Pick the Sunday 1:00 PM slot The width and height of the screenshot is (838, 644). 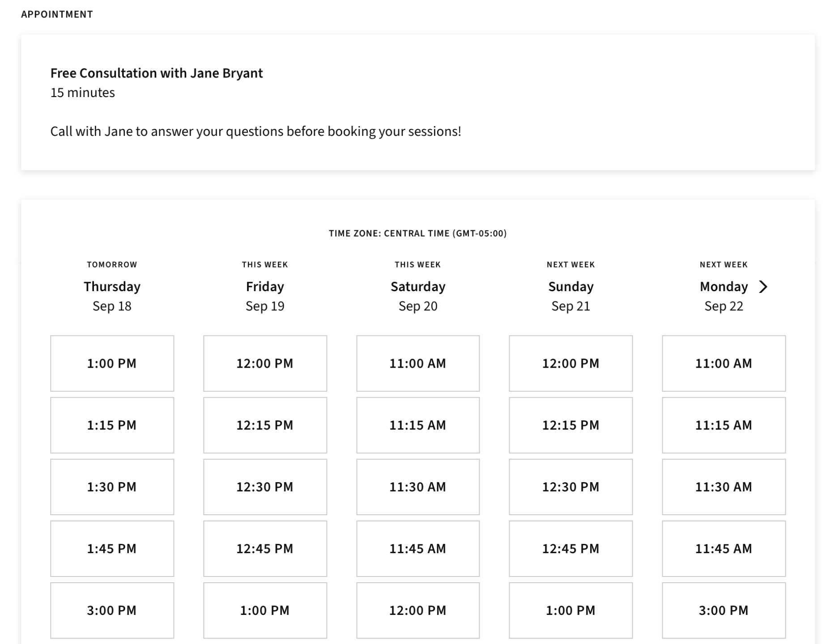tap(570, 610)
